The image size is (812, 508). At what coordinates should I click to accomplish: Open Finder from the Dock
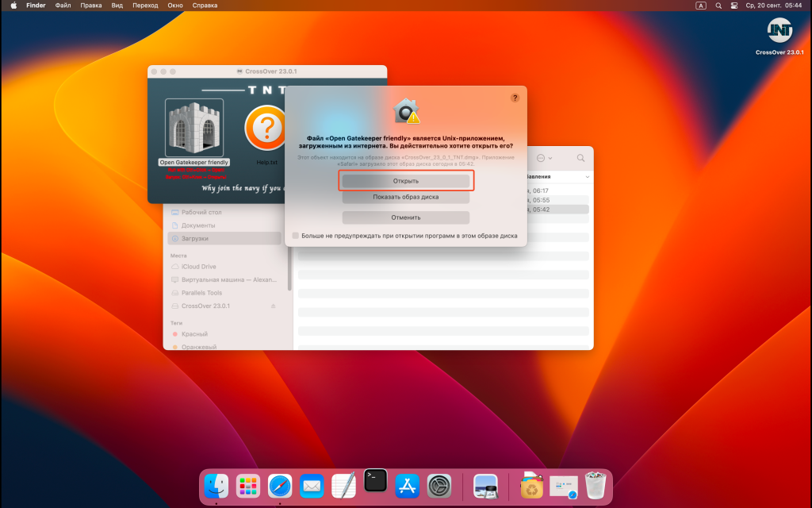coord(216,487)
